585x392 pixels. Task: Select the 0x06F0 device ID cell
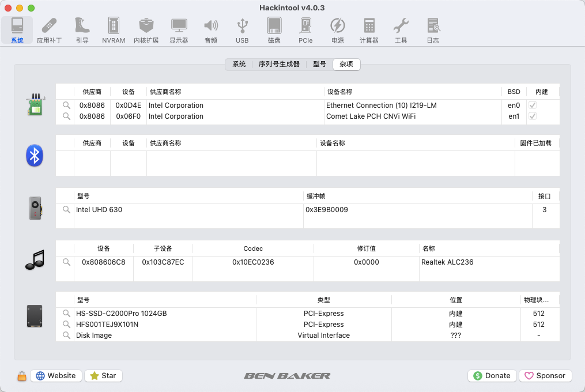coord(129,116)
